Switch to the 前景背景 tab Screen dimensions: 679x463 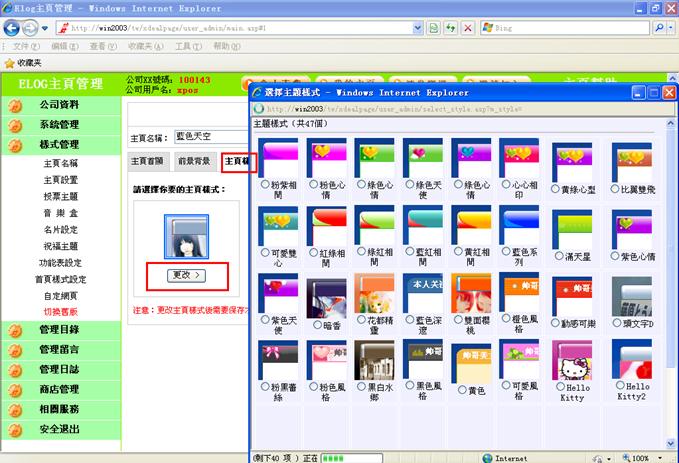pyautogui.click(x=194, y=161)
